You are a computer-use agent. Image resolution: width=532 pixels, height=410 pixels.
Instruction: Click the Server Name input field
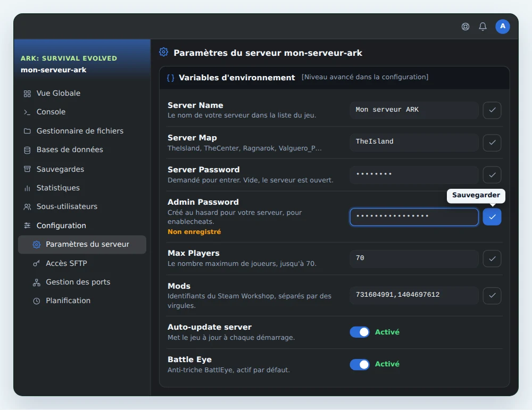[414, 110]
